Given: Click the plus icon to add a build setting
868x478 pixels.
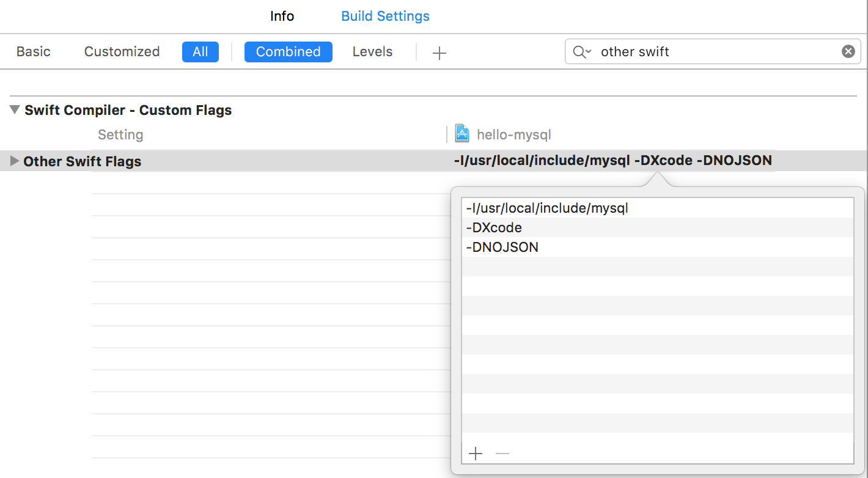Looking at the screenshot, I should click(439, 53).
